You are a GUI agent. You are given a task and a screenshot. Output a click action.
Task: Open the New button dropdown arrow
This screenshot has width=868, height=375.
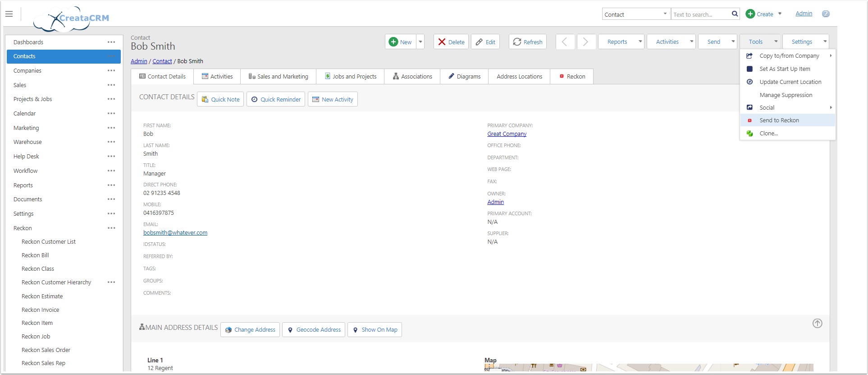point(420,42)
